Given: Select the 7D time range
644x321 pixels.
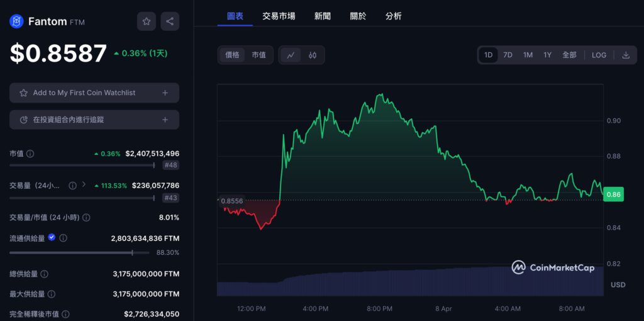Looking at the screenshot, I should pyautogui.click(x=508, y=55).
